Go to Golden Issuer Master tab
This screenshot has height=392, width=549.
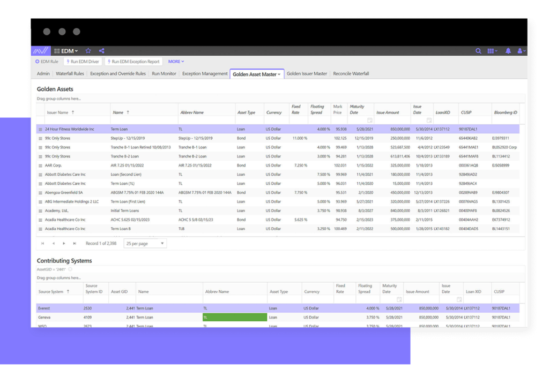pyautogui.click(x=307, y=74)
